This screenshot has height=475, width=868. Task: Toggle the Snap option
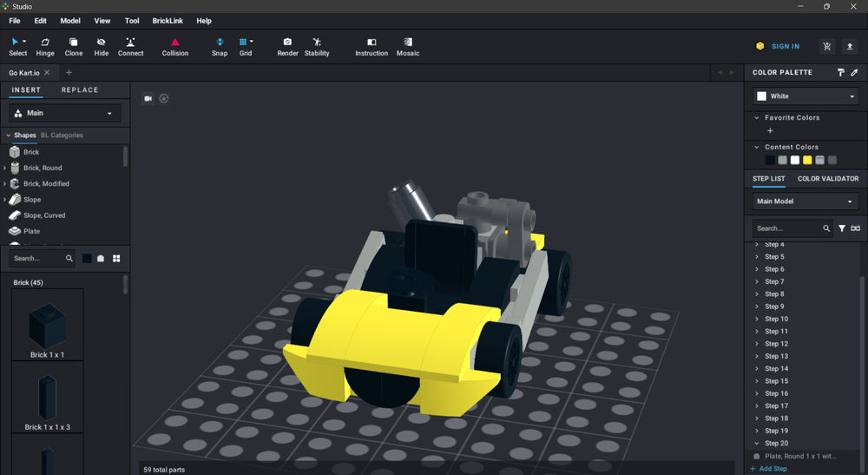pos(220,47)
